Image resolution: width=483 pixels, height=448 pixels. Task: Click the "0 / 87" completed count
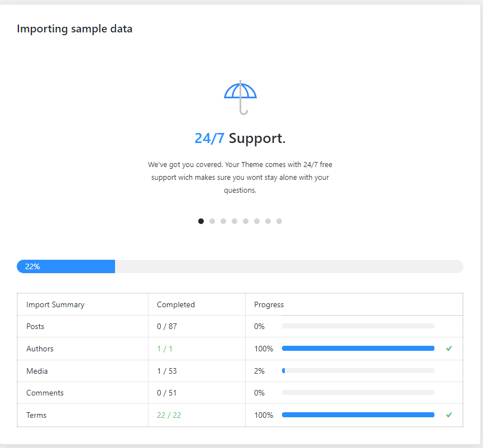pyautogui.click(x=167, y=327)
